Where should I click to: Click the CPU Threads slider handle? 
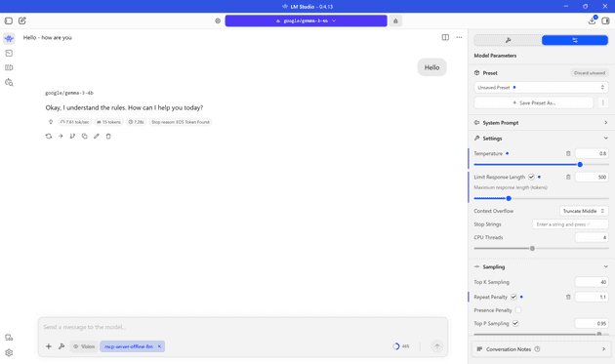tap(532, 248)
